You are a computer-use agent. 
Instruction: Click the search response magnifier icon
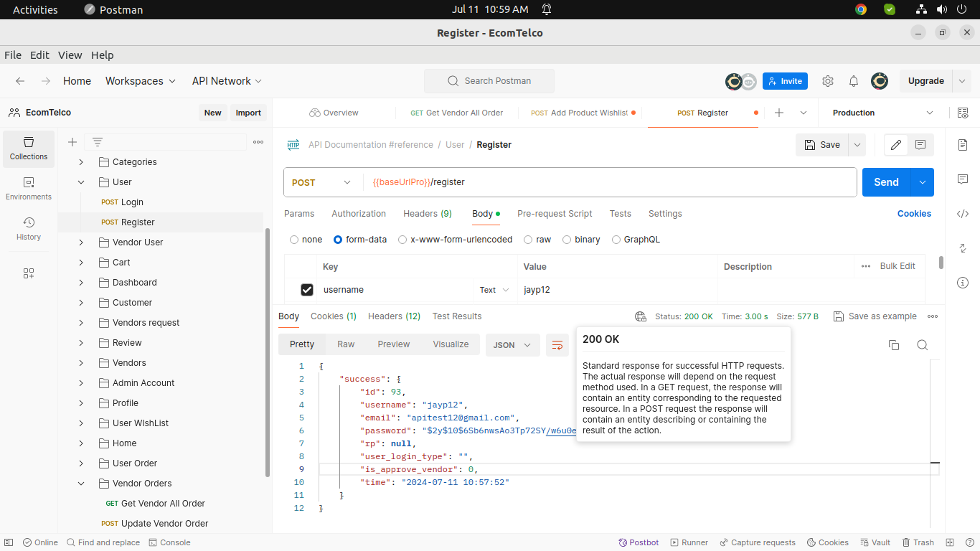(x=923, y=345)
